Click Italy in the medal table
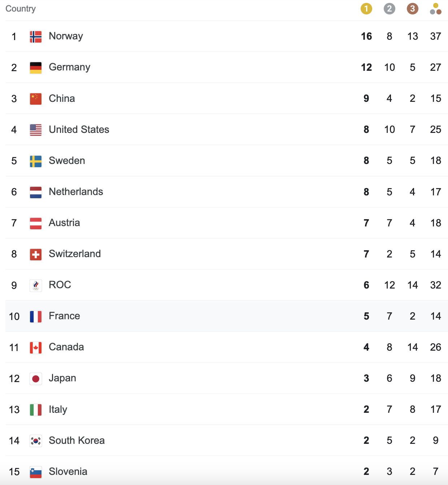 pos(58,409)
